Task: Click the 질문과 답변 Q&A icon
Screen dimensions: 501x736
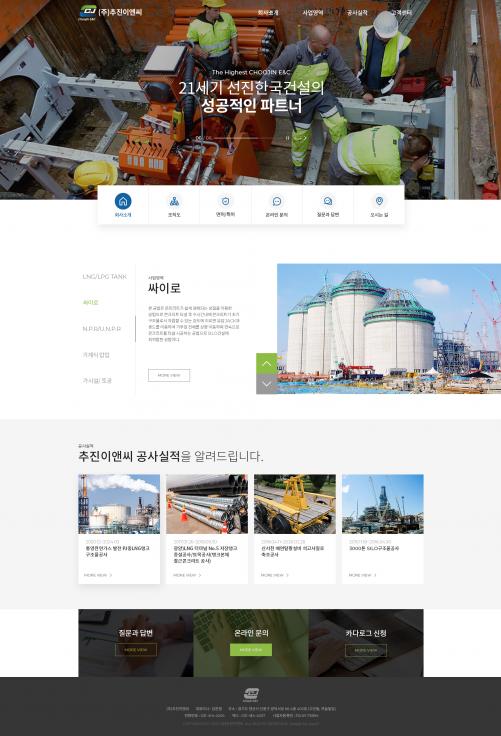Action: pos(328,201)
